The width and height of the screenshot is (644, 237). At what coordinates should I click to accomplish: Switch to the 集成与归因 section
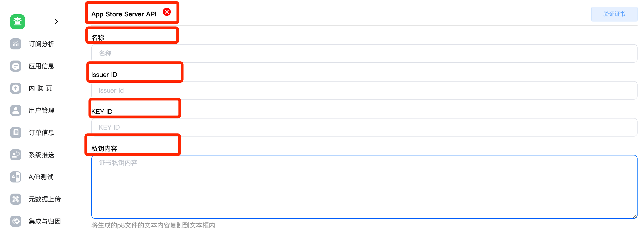pyautogui.click(x=45, y=221)
